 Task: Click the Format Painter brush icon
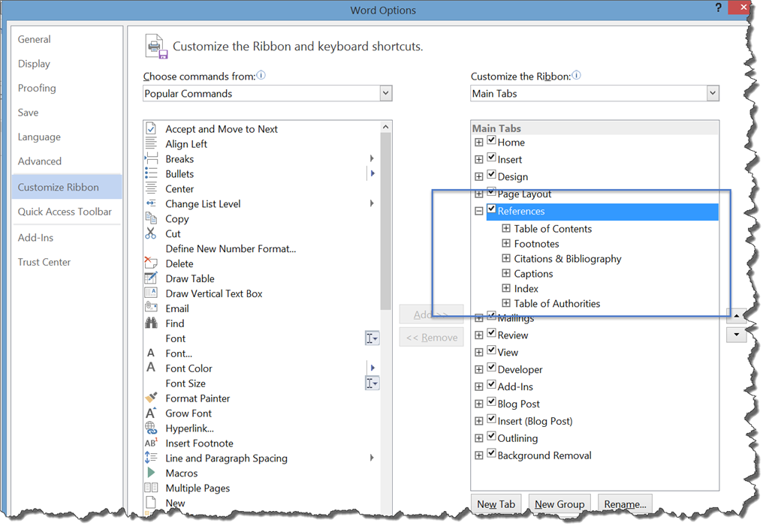[151, 397]
